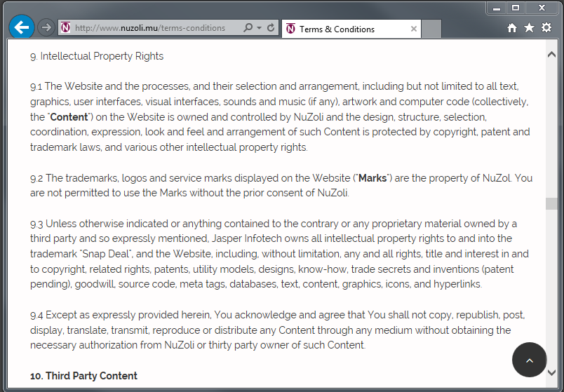The width and height of the screenshot is (564, 392).
Task: Go to the browser home page icon
Action: [512, 27]
